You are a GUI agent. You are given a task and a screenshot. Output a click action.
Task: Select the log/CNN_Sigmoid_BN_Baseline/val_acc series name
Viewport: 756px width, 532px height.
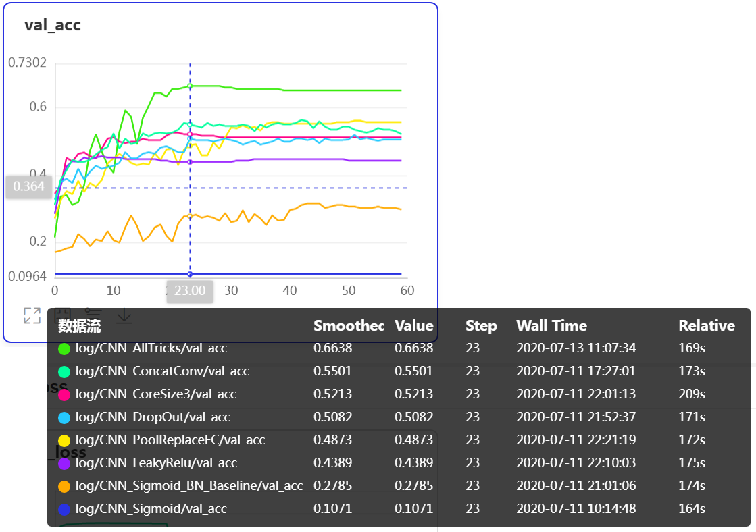pyautogui.click(x=189, y=485)
